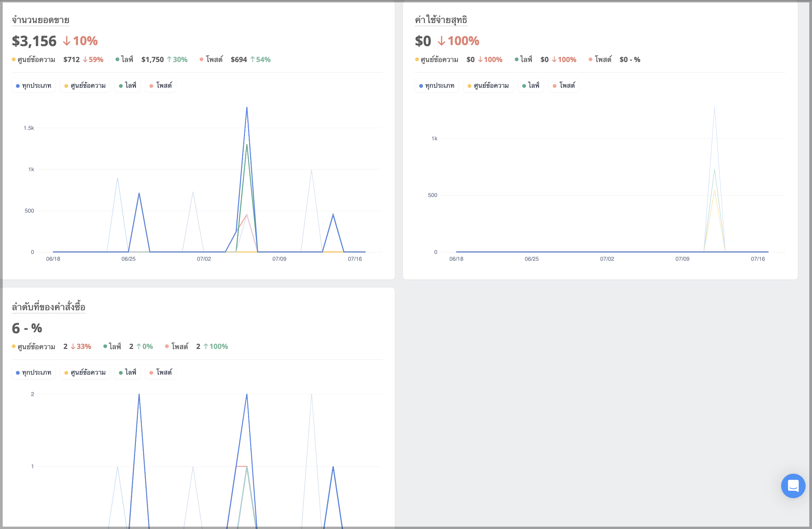Toggle ทุกประเภท series in the net expense chart
This screenshot has height=529, width=812.
pos(437,85)
